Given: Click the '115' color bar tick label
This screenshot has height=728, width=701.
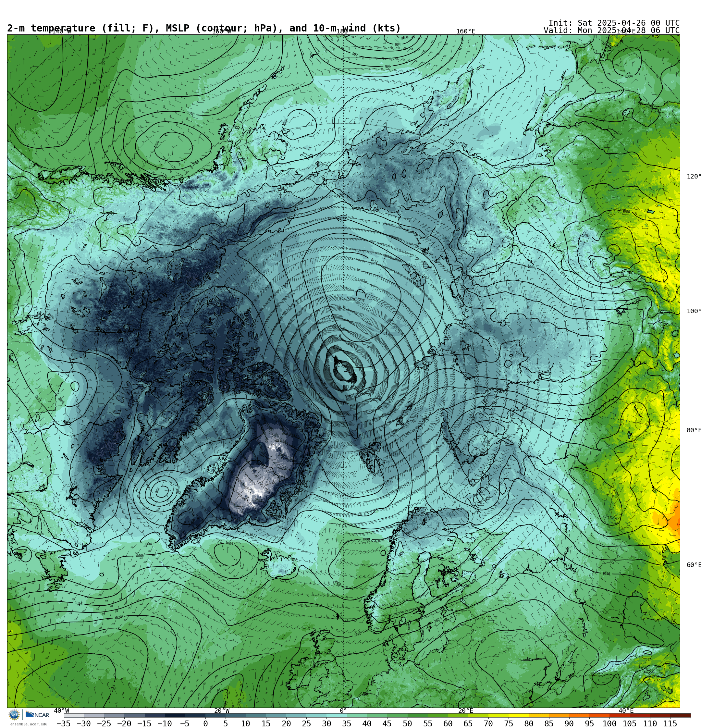Looking at the screenshot, I should tap(670, 723).
